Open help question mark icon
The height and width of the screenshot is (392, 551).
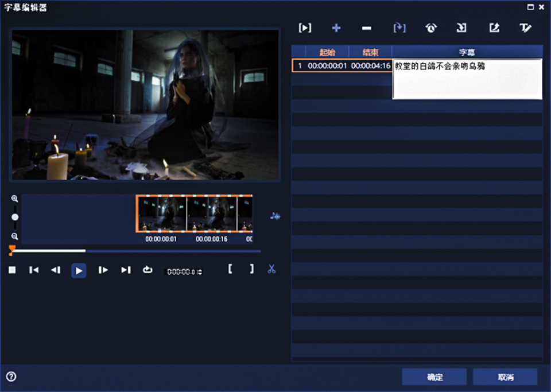(11, 377)
